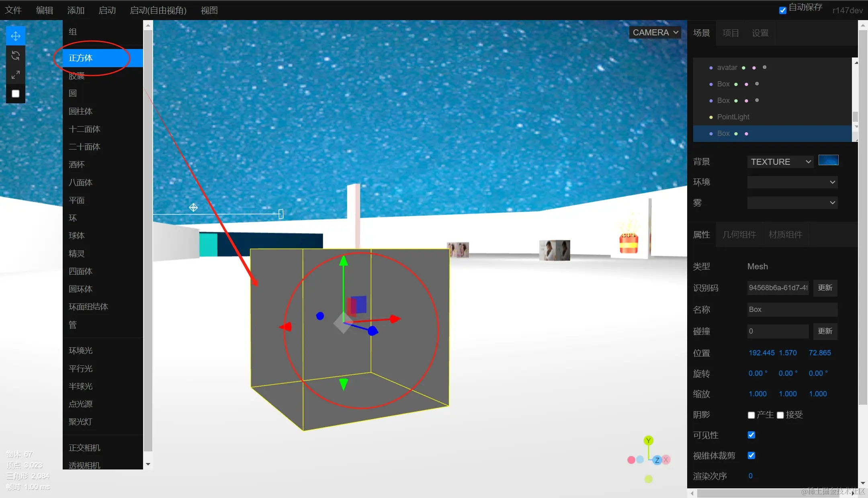Open the CAMERA dropdown in viewport
The height and width of the screenshot is (498, 868).
[655, 33]
